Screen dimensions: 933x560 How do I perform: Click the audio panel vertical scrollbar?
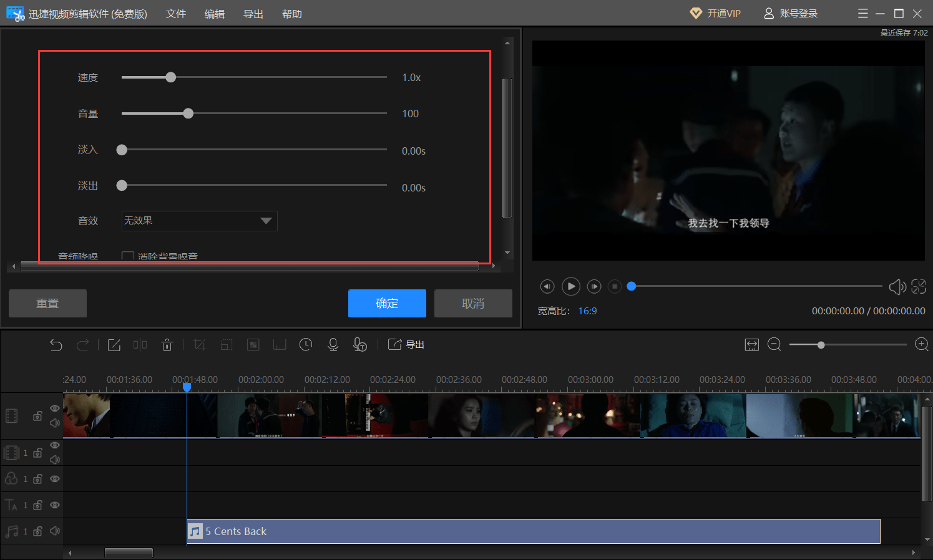[507, 148]
